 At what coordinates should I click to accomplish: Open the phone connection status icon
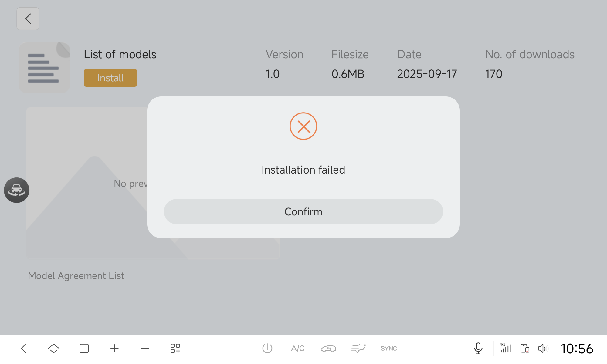click(525, 348)
